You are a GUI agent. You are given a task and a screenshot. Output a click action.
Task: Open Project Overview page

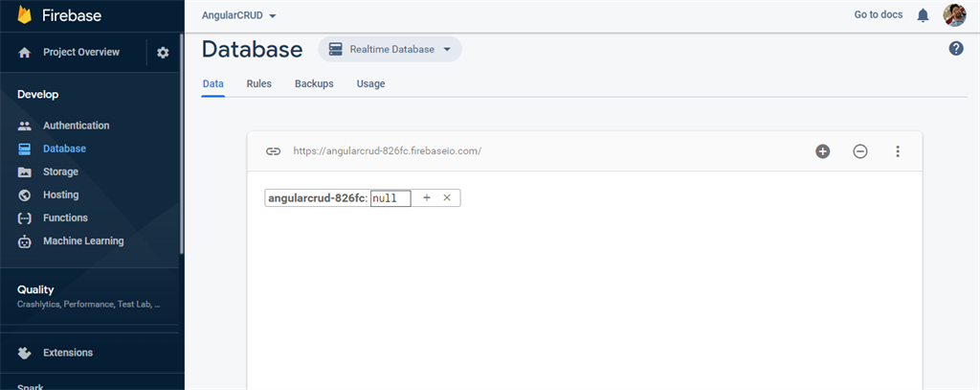[x=81, y=52]
